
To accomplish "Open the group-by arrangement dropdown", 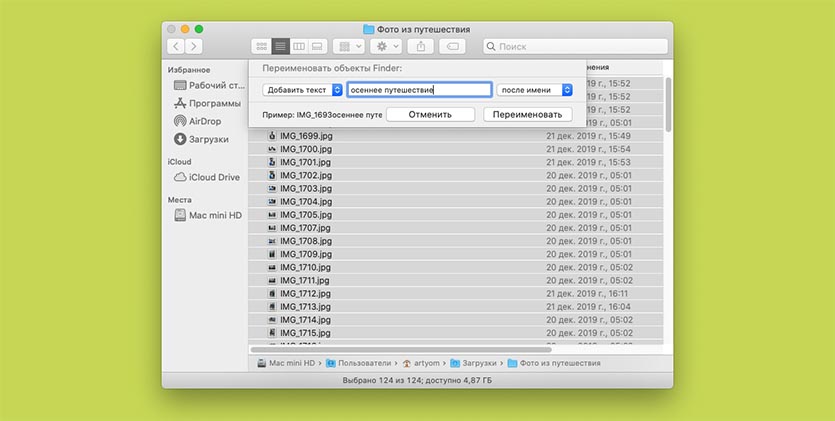I will (x=347, y=46).
